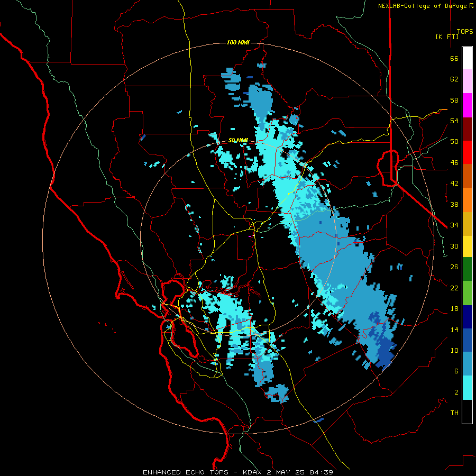Click the bright red legend swatch between 50 and 46

pyautogui.click(x=467, y=152)
